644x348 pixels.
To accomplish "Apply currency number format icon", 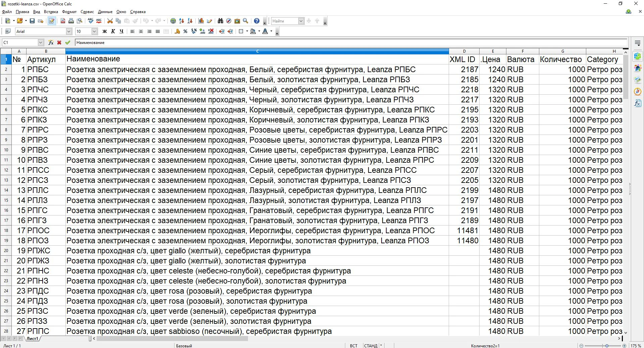I will (x=177, y=31).
